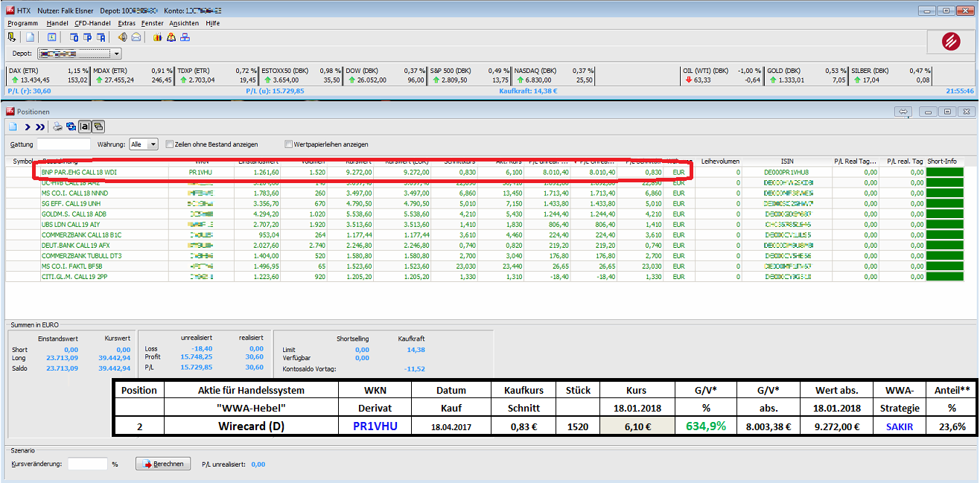Open the Extras menu
Viewport: 980px width, 483px height.
[x=127, y=23]
